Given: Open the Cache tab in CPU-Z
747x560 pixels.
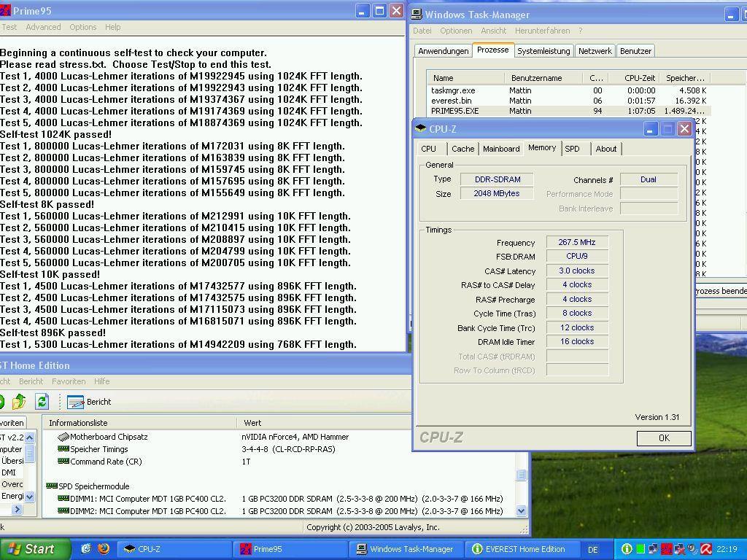Looking at the screenshot, I should [x=462, y=149].
